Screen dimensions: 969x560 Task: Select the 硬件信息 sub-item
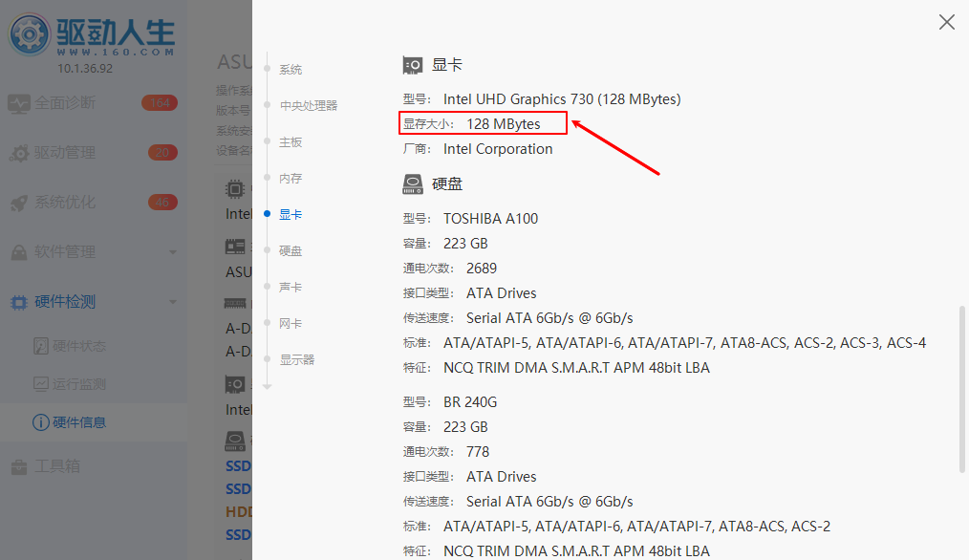click(x=79, y=422)
